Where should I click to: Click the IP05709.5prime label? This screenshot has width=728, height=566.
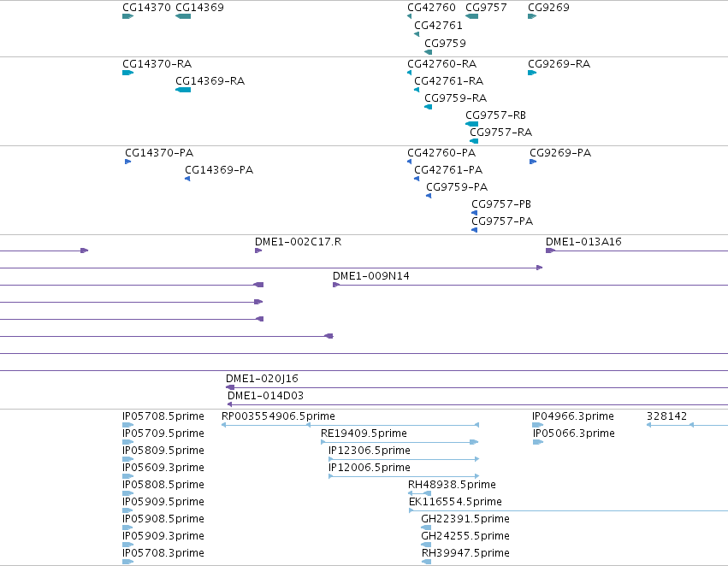coord(163,433)
